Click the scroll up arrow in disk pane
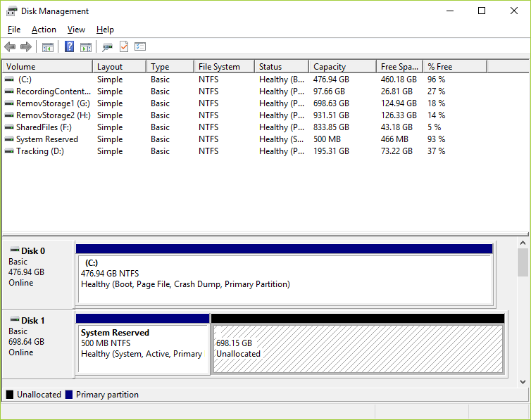 [x=523, y=243]
